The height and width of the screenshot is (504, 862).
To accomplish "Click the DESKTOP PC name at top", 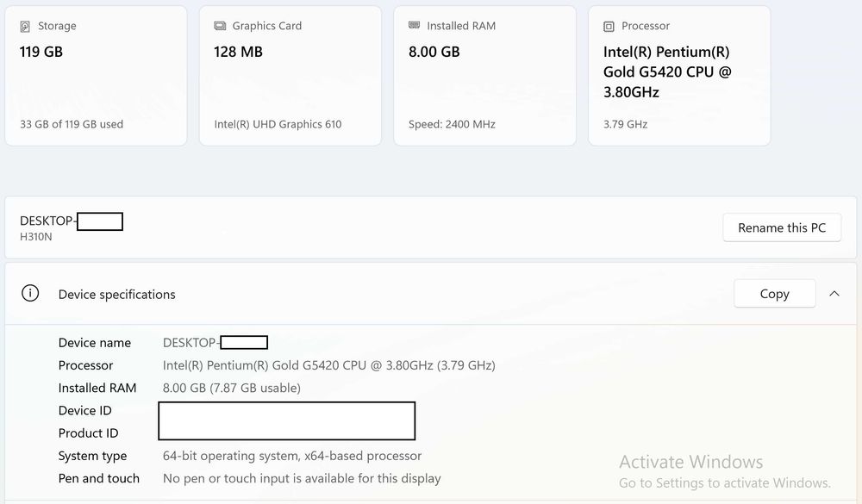I will [71, 221].
